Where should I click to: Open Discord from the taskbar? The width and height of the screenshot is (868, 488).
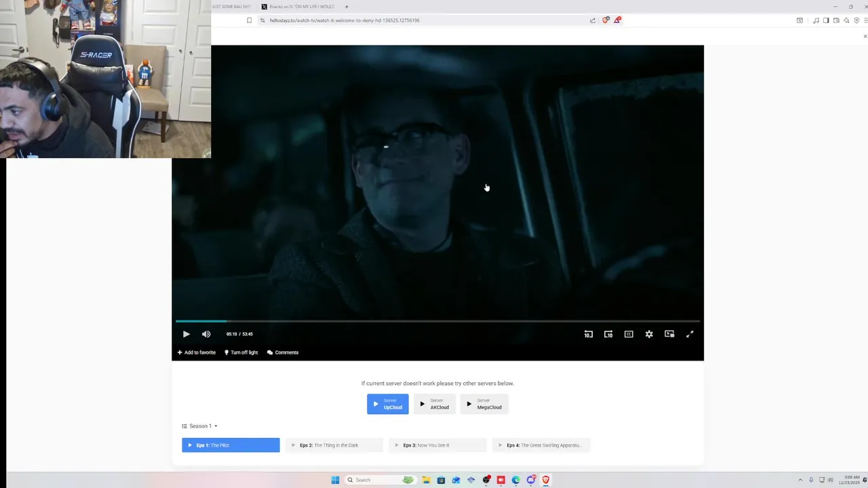tap(531, 480)
